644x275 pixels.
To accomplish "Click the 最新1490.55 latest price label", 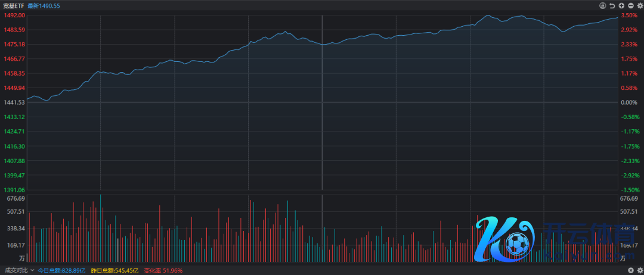I will tap(44, 5).
